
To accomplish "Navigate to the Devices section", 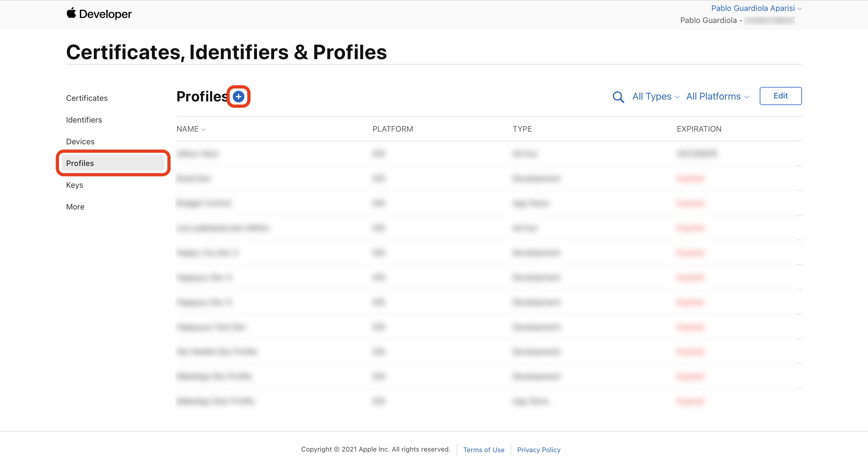I will 80,142.
